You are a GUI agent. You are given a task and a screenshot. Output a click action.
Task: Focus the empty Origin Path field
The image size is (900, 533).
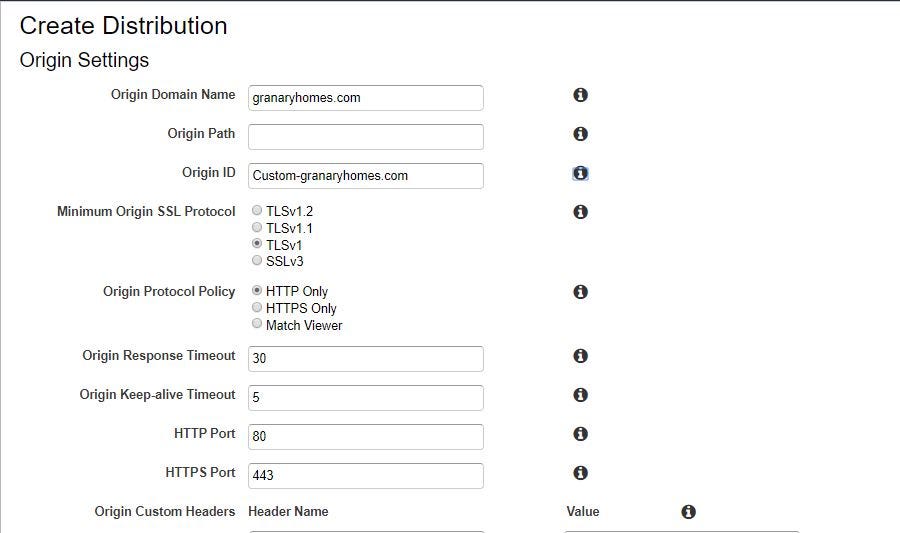[x=366, y=137]
